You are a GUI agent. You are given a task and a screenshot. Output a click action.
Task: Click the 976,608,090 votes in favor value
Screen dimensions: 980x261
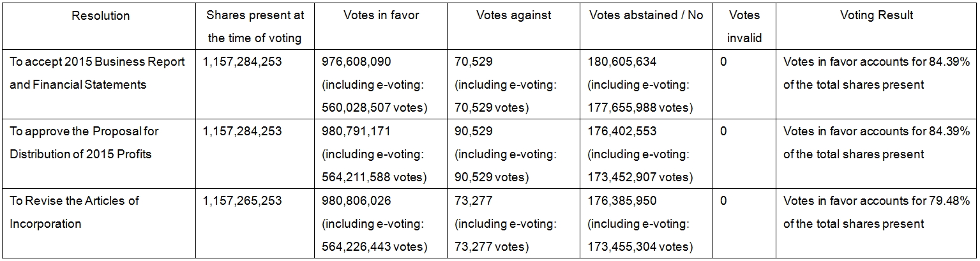click(357, 62)
